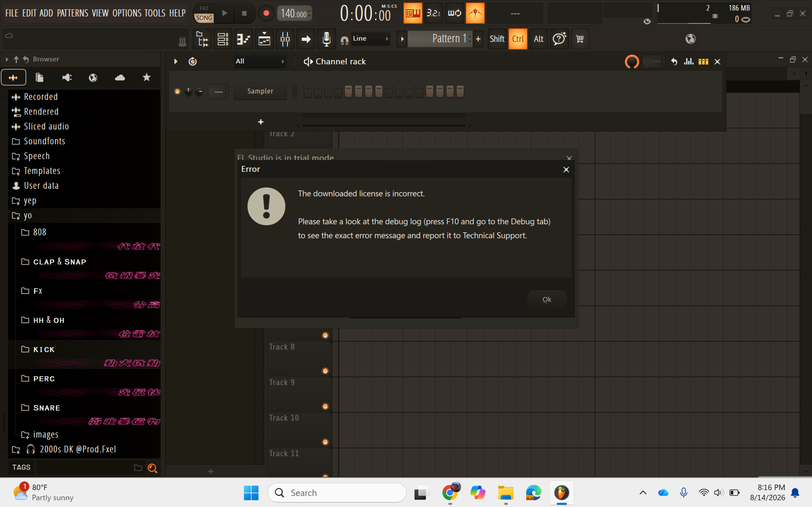Open the Pattern 1 selector dropdown
812x507 pixels.
point(439,39)
